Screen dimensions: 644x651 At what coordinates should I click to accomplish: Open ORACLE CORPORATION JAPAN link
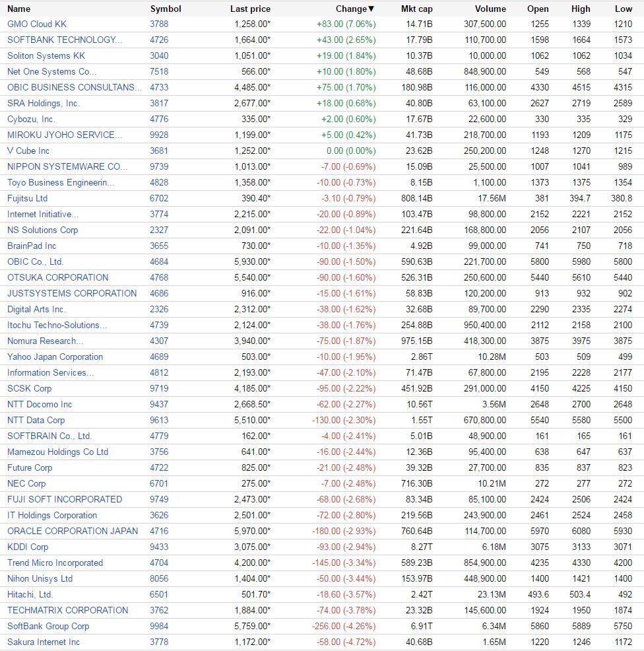[x=73, y=531]
